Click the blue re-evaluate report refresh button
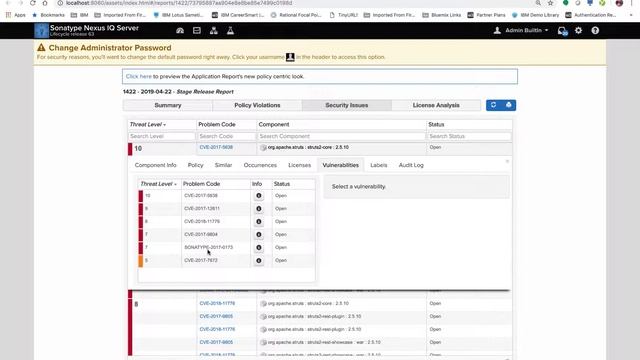This screenshot has width=640, height=360. click(x=493, y=105)
